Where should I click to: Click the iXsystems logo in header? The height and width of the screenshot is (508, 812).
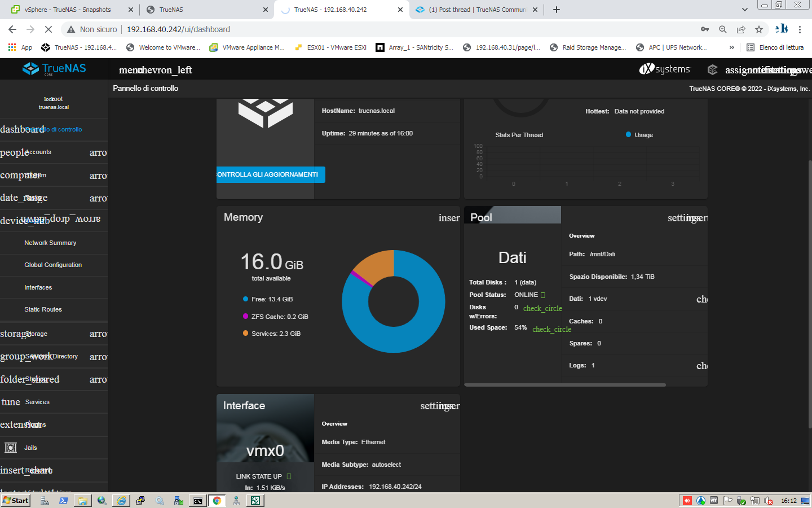(x=664, y=69)
